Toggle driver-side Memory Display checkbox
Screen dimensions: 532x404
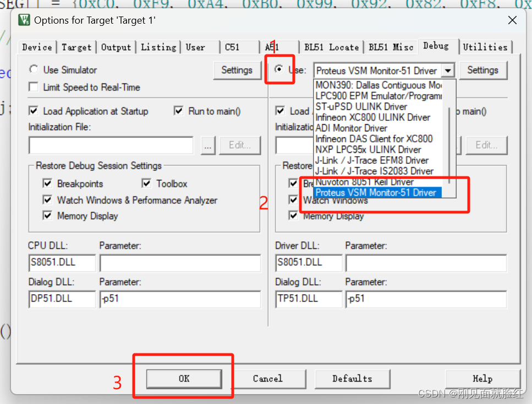pyautogui.click(x=293, y=215)
